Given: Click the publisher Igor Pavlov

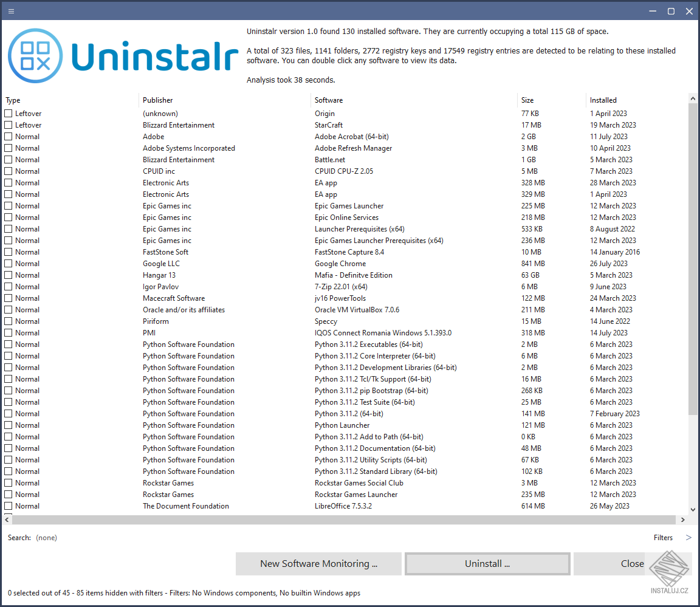Looking at the screenshot, I should click(160, 287).
